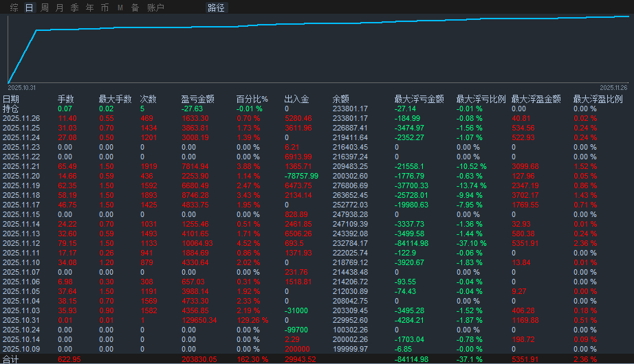The height and width of the screenshot is (364, 634).
Task: Click balance 276806.69
Action: (350, 186)
